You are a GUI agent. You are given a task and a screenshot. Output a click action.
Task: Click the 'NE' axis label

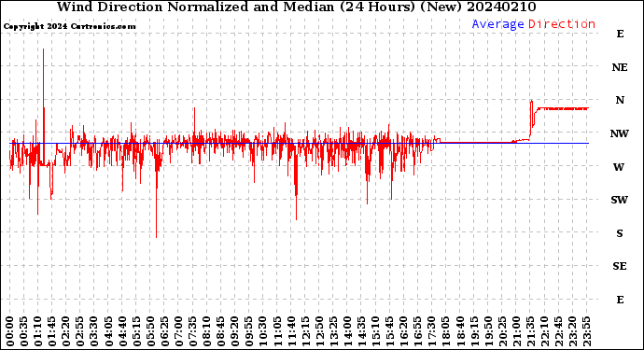tap(620, 67)
